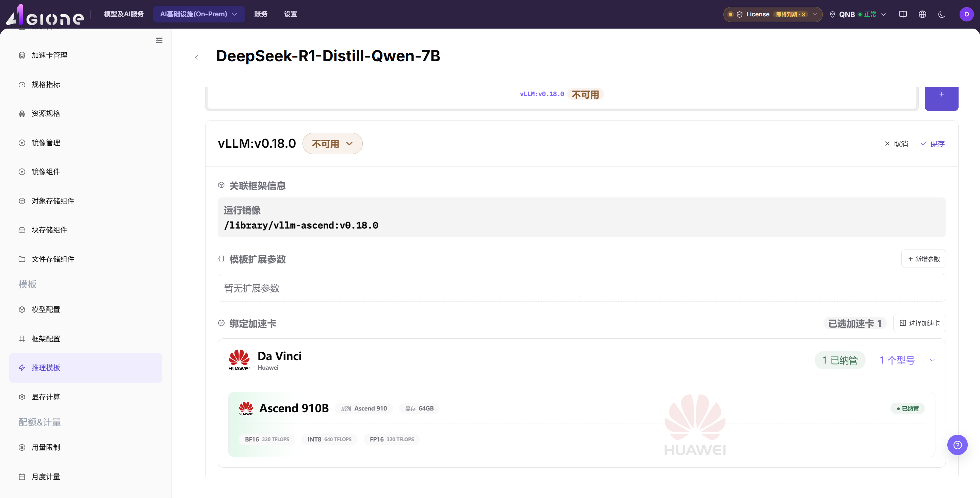Click the 镜像管理 disc icon

click(x=22, y=143)
